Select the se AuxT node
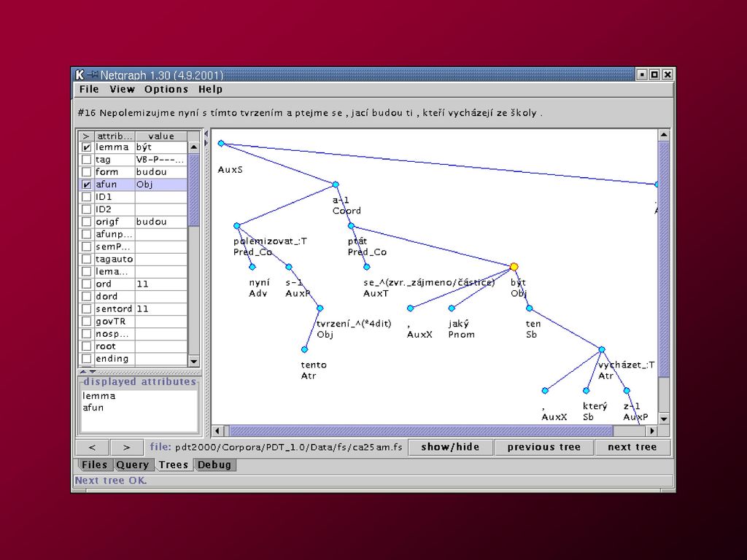 pos(367,267)
